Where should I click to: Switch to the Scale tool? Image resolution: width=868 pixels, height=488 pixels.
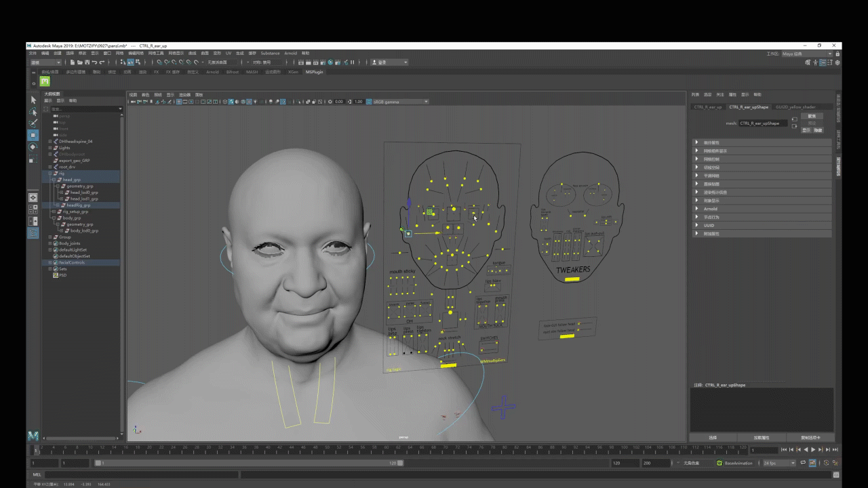[x=33, y=159]
